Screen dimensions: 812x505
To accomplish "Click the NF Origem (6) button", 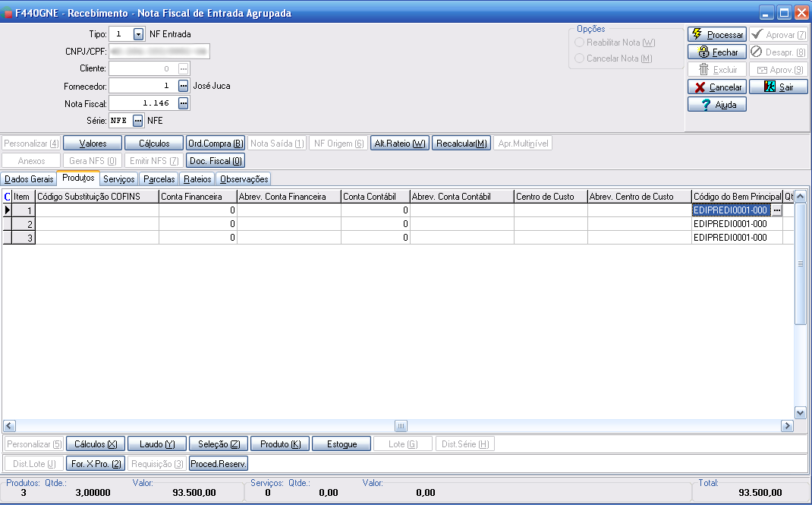I will [338, 144].
